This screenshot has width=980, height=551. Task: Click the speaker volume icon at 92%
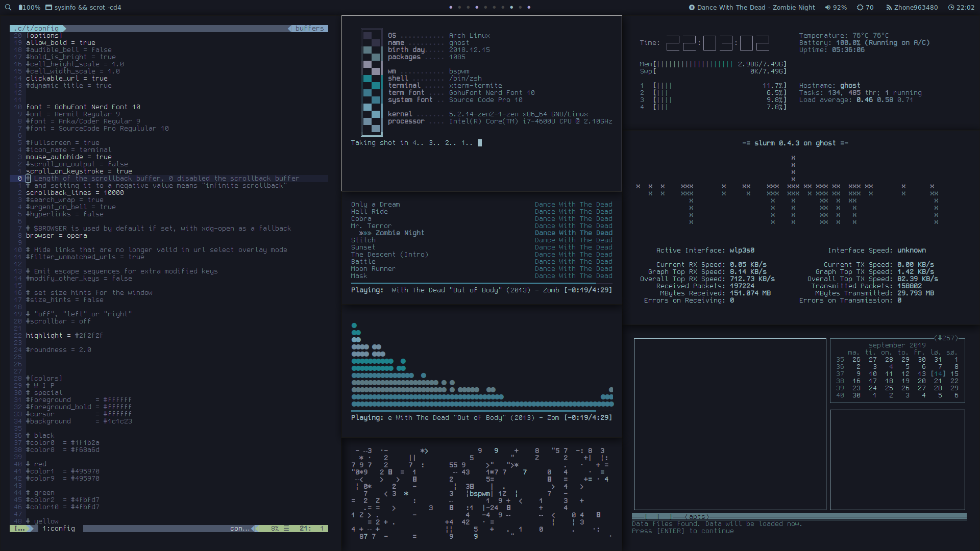(x=827, y=8)
